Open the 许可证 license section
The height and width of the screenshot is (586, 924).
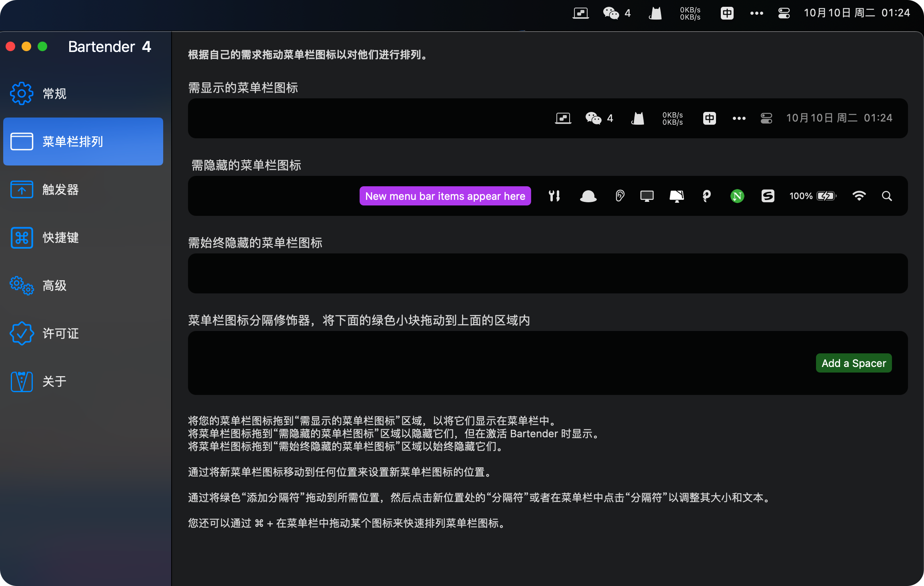pos(60,333)
